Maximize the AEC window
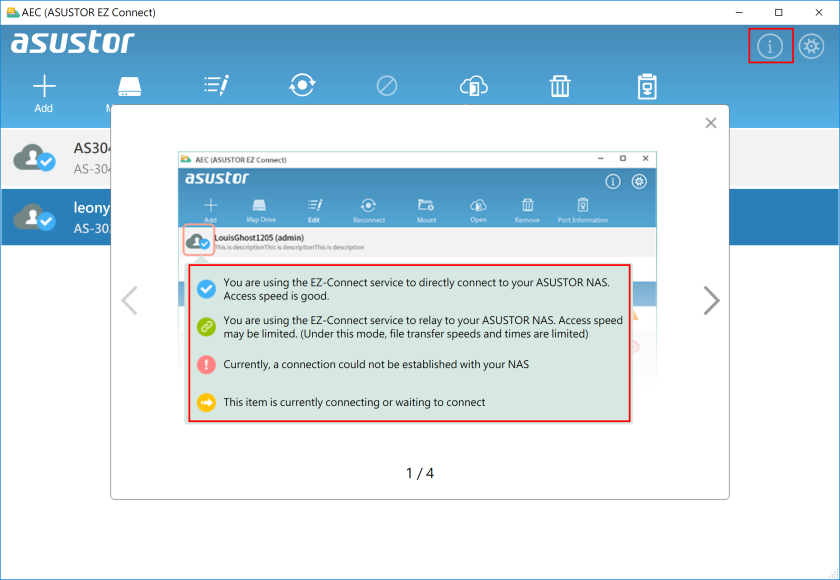Screen dimensions: 840x580 778,12
